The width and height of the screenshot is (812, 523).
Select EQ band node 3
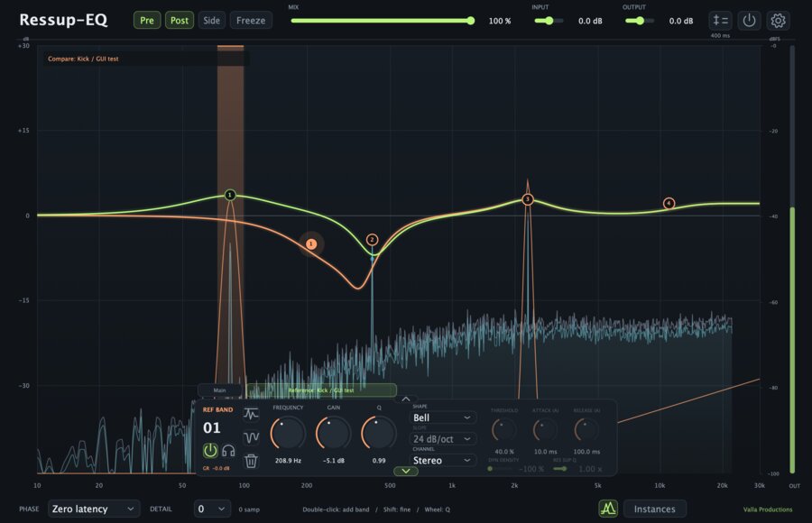(527, 199)
